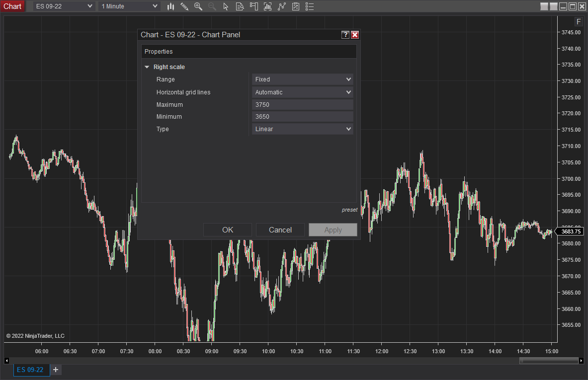
Task: Open the bar type candlestick icon
Action: 170,6
